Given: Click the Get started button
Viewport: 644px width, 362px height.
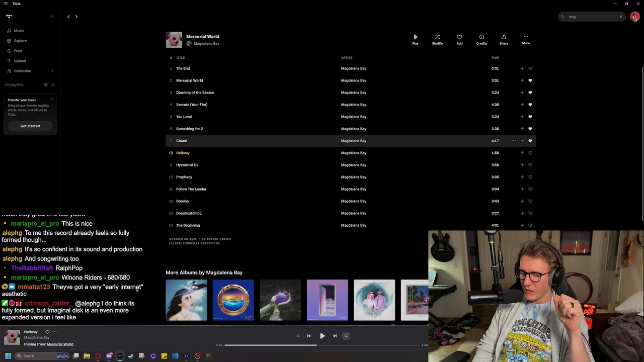Looking at the screenshot, I should tap(30, 126).
